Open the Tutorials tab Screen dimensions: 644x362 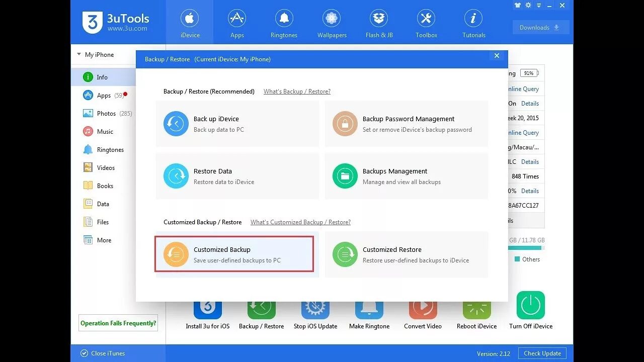click(x=473, y=23)
